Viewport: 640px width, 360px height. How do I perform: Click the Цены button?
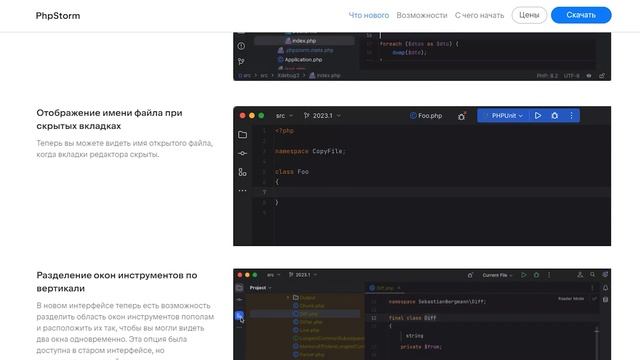tap(529, 15)
